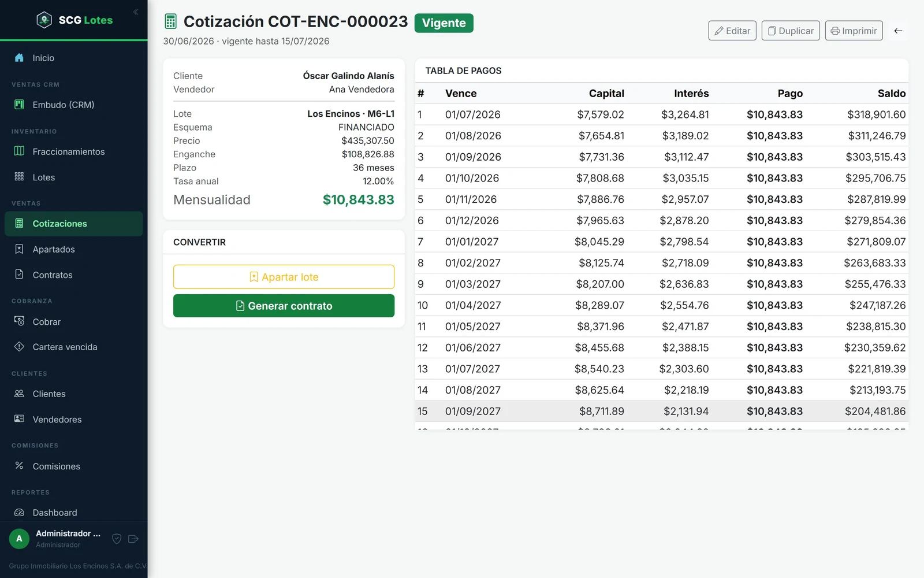This screenshot has width=924, height=578.
Task: Click client name Óscar Galindo Alanís
Action: 348,76
